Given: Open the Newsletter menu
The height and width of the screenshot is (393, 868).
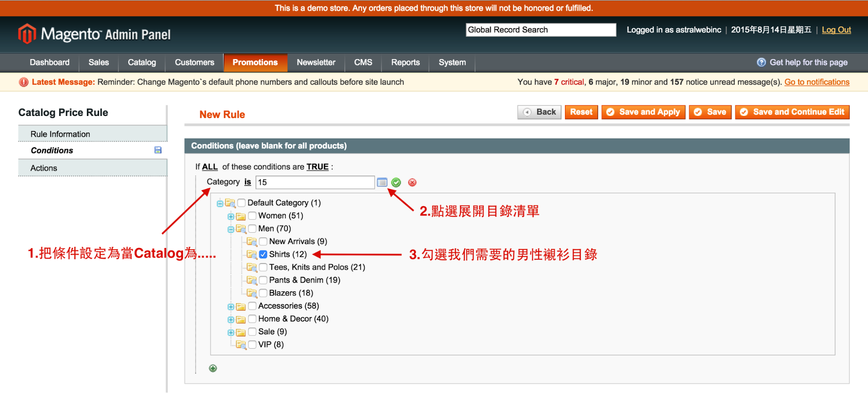Looking at the screenshot, I should (x=316, y=63).
